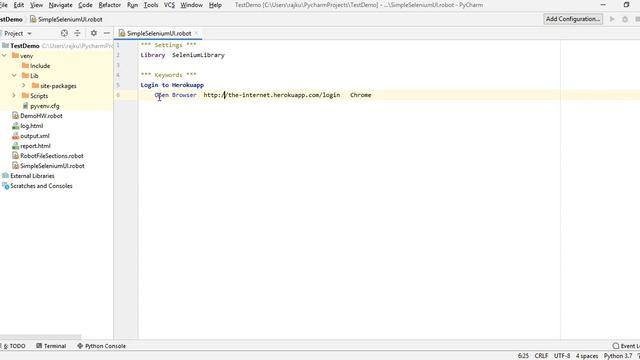This screenshot has height=360, width=640.
Task: Click the word Library on line 2
Action: tap(153, 55)
